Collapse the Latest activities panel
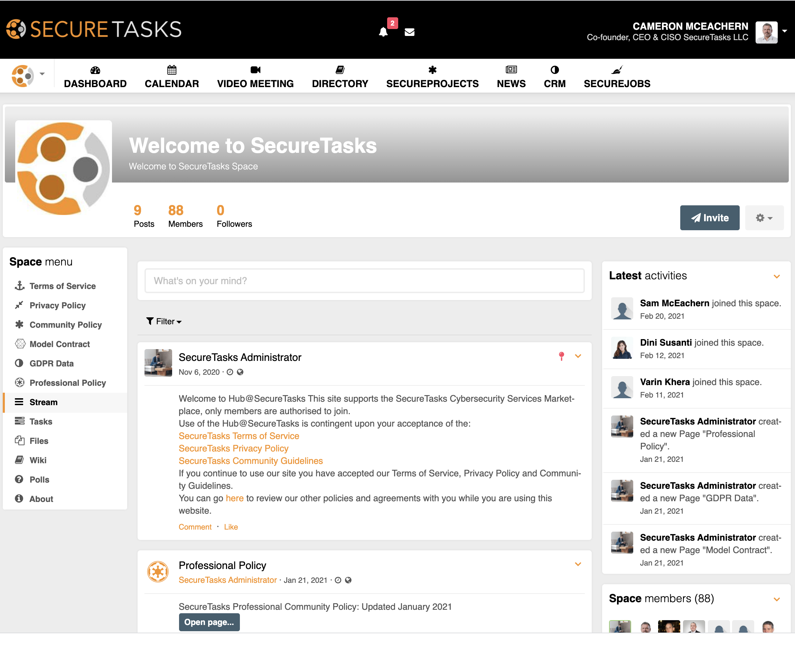 [x=777, y=276]
